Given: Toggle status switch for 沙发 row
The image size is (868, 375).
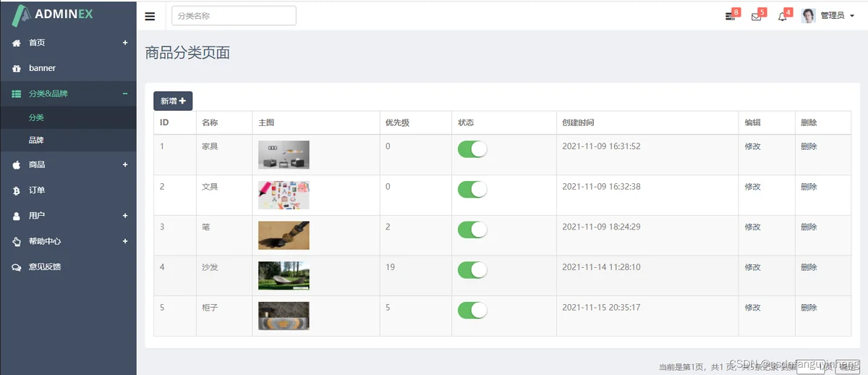Looking at the screenshot, I should pos(472,270).
